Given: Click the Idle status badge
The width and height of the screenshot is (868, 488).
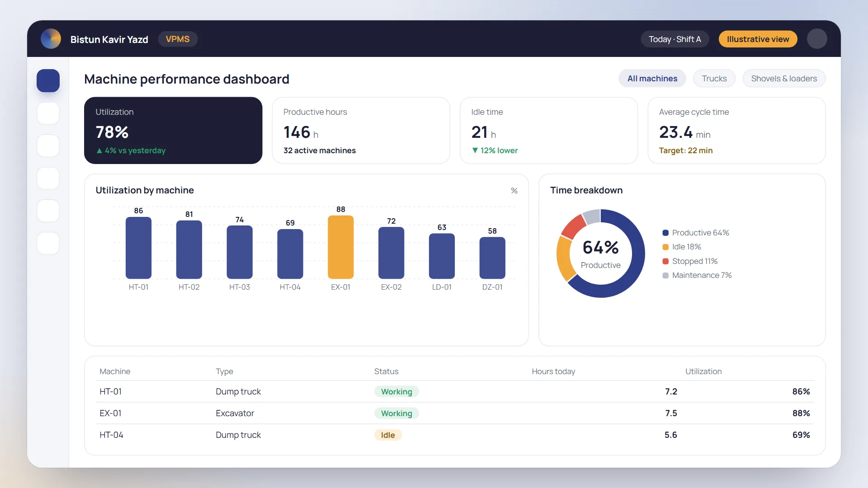Looking at the screenshot, I should [x=388, y=435].
